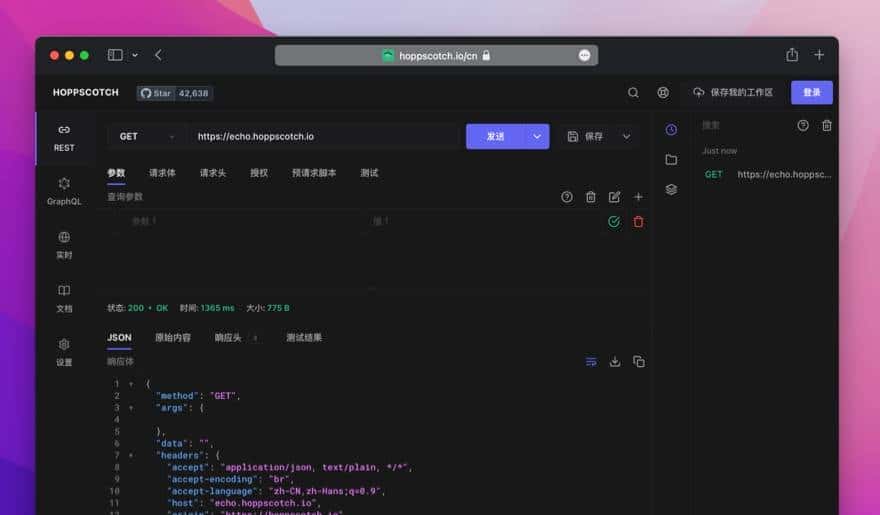Screen dimensions: 880x515
Task: Click save my workspace (保存我的工作区)
Action: [x=733, y=93]
